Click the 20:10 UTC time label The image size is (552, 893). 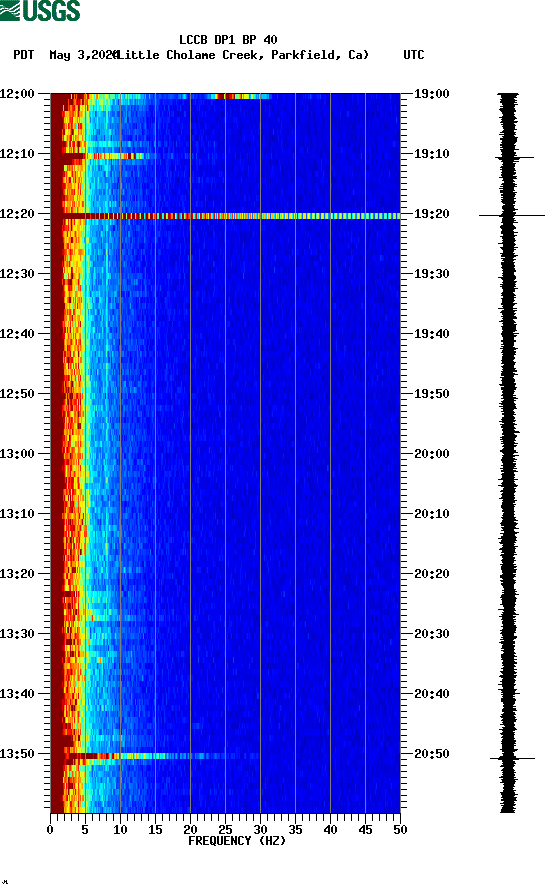click(x=432, y=514)
